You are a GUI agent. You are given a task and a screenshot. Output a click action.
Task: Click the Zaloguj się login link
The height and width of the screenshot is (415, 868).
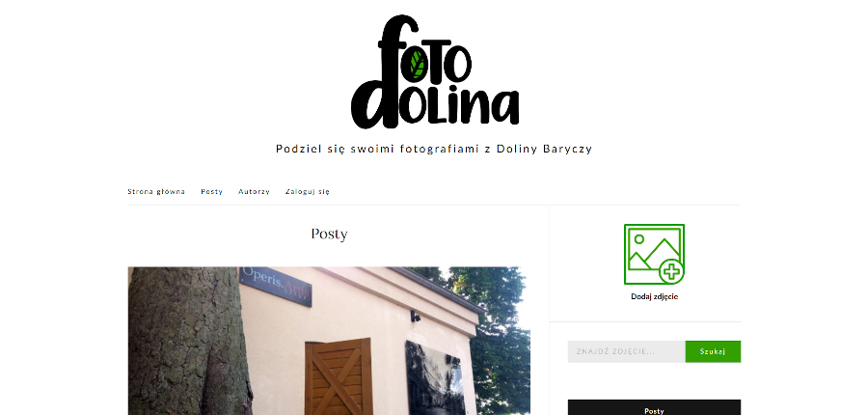(x=308, y=192)
